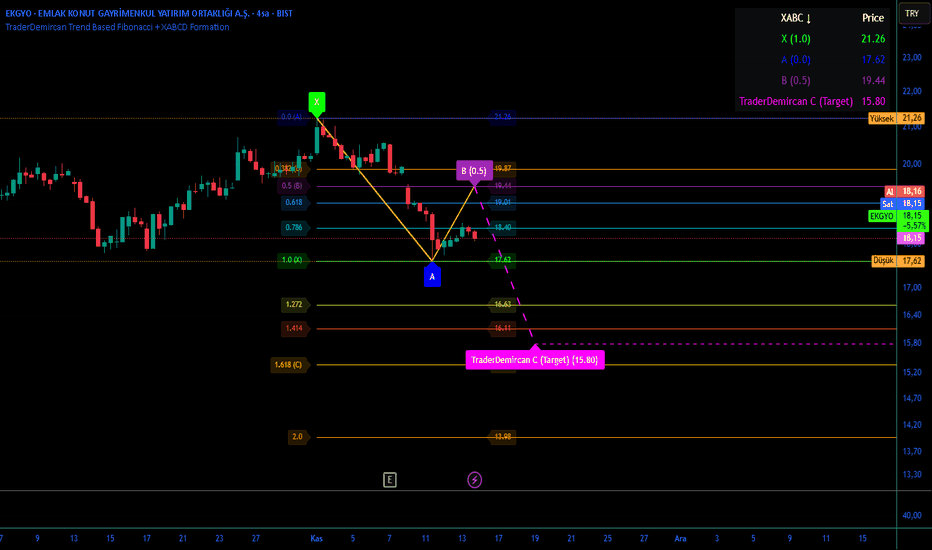Click the 0.618 Fibonacci retracement tag
Viewport: 932px width, 550px height.
295,202
